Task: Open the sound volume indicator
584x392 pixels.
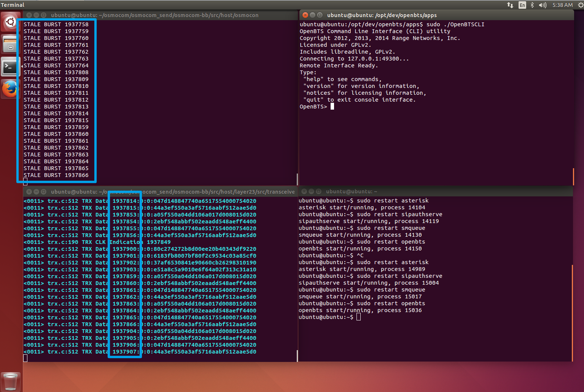Action: 543,5
